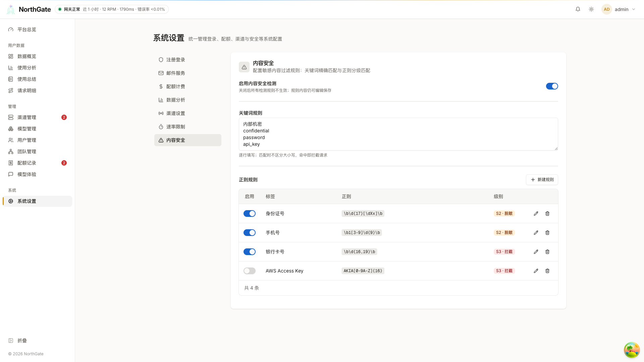This screenshot has height=362, width=644.
Task: Click the 网关正常 status pill
Action: (x=112, y=9)
